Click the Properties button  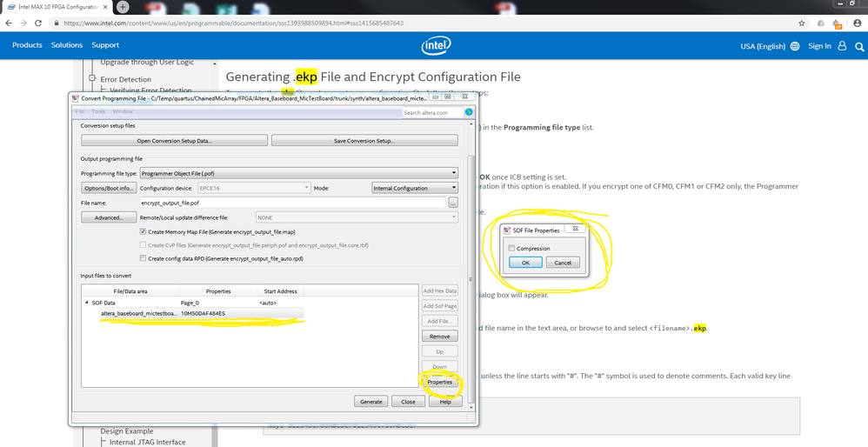click(439, 383)
